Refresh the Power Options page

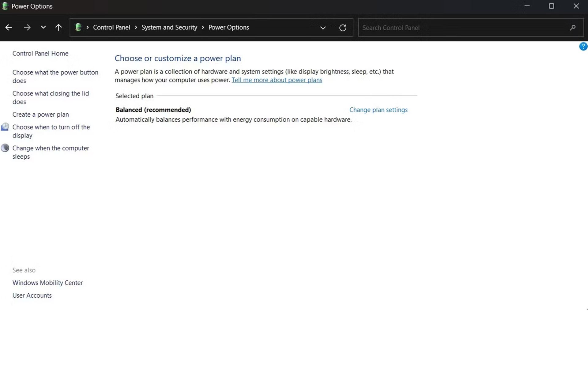tap(343, 28)
